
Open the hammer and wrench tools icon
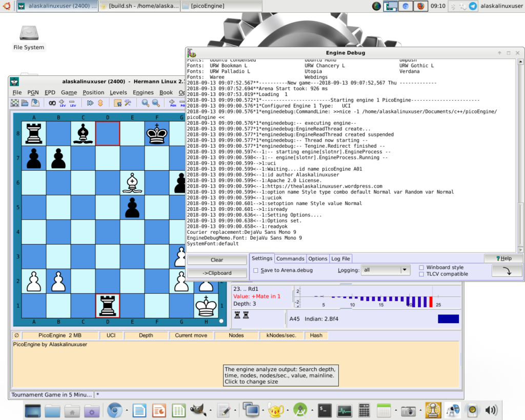click(x=128, y=103)
